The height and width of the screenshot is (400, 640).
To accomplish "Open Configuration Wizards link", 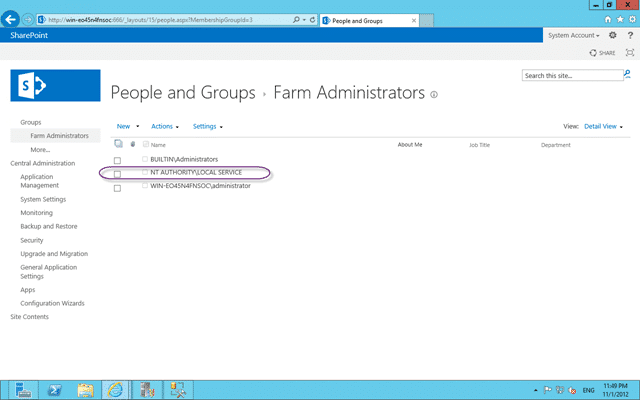I will click(x=52, y=303).
